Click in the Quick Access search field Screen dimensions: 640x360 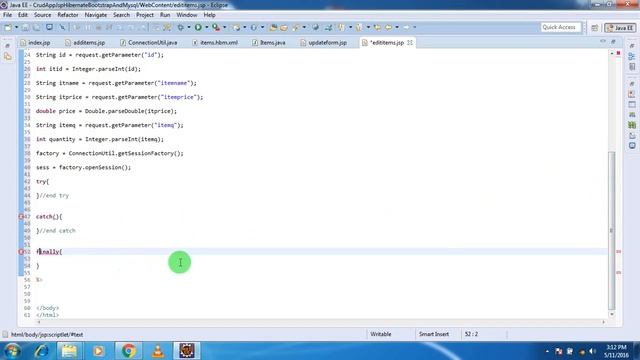click(x=560, y=27)
